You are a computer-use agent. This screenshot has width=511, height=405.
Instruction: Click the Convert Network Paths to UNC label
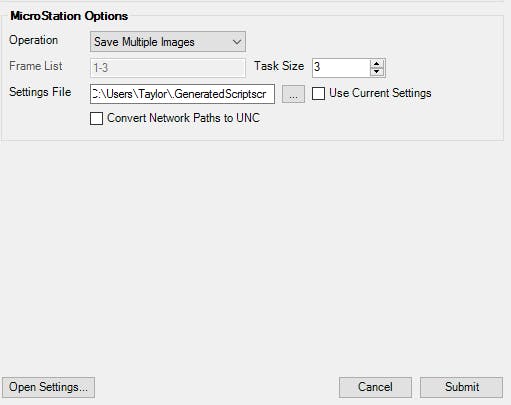click(183, 118)
